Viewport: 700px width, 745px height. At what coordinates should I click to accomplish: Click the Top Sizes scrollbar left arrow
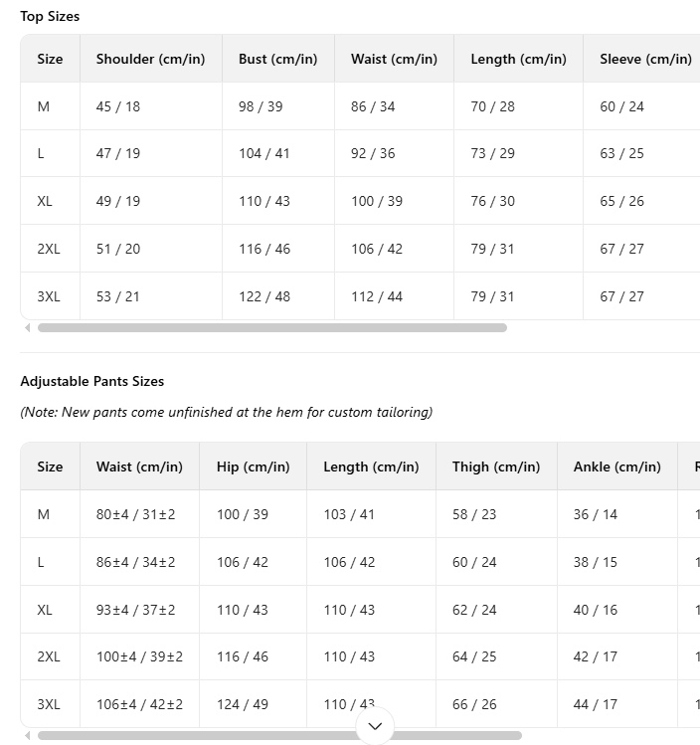(x=28, y=328)
